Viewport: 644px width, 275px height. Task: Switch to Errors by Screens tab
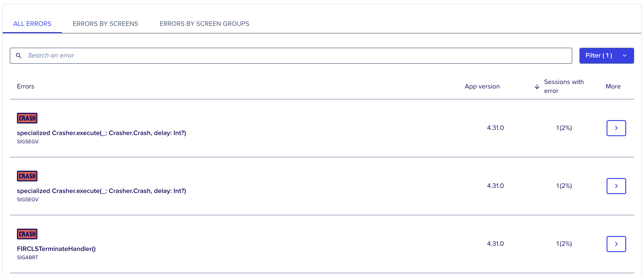(x=105, y=24)
